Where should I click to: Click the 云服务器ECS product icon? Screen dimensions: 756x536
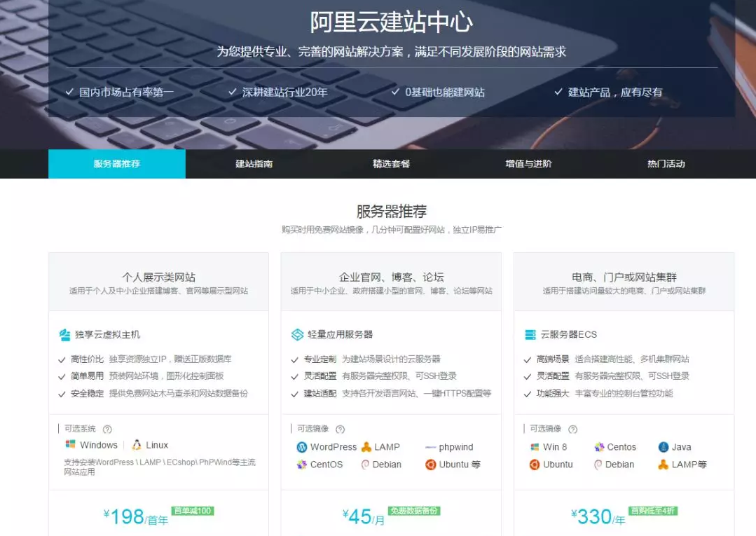(530, 335)
